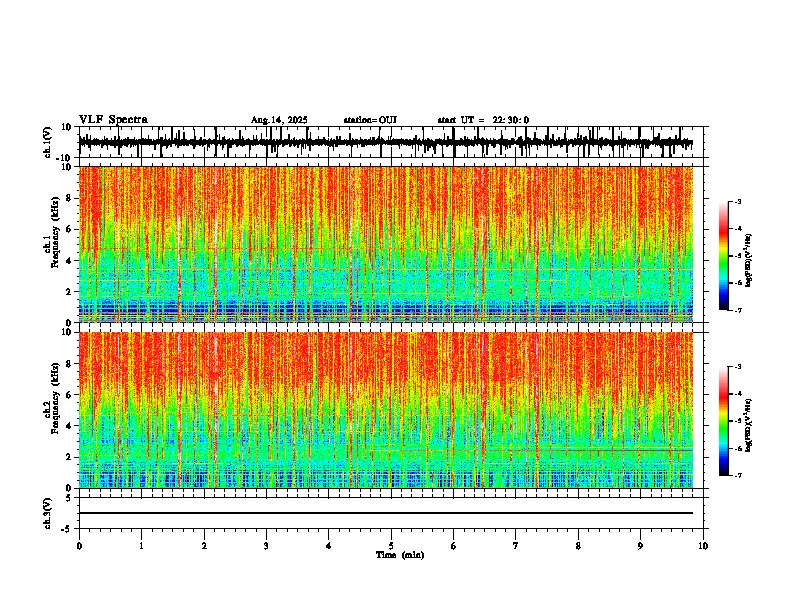Click inside the ch.1 spectrogram panel
This screenshot has height=612, width=792.
(386, 244)
